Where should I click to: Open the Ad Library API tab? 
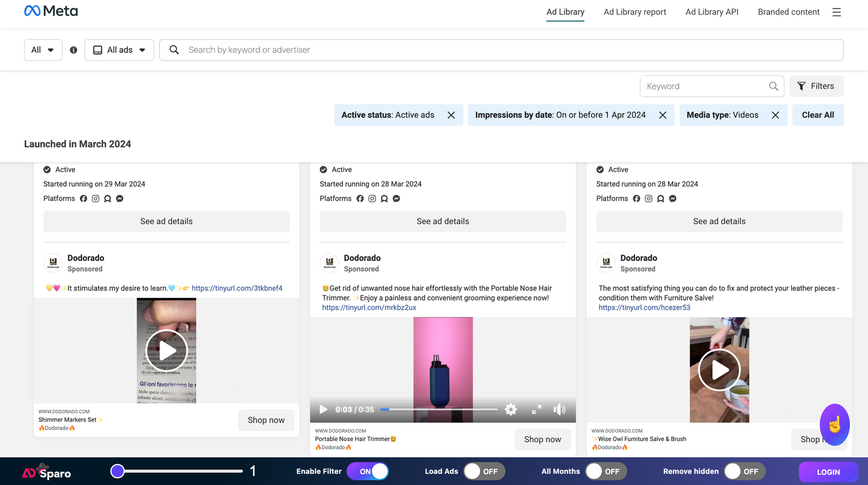tap(712, 12)
